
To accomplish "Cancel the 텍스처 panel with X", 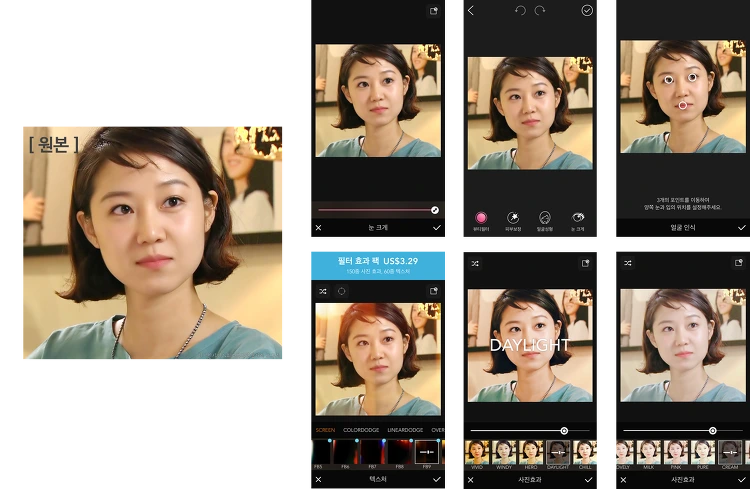I will click(x=319, y=479).
